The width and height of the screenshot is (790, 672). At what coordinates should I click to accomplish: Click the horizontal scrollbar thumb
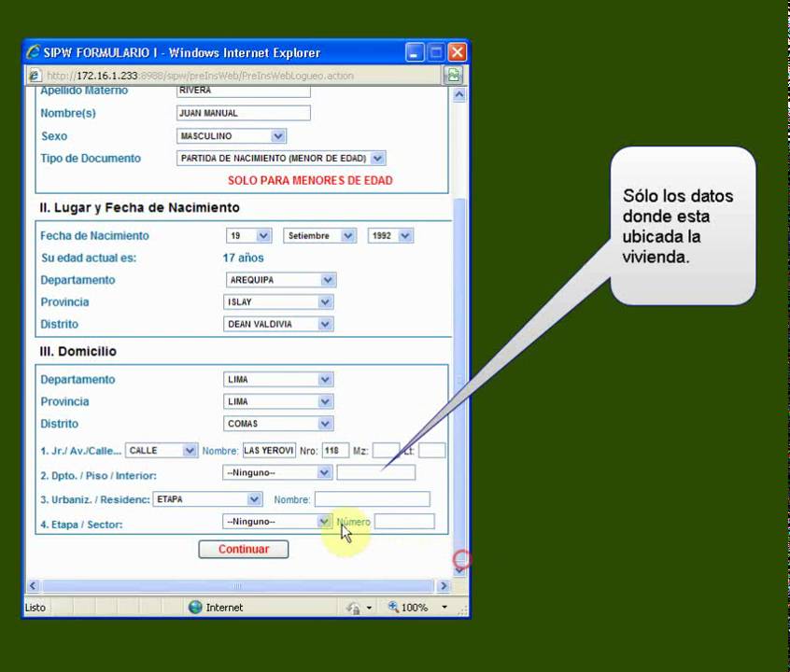click(238, 586)
